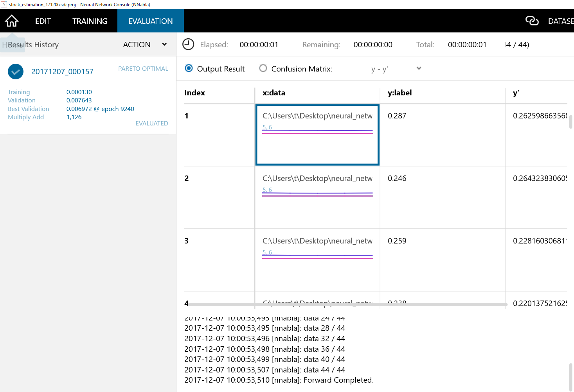The width and height of the screenshot is (574, 392).
Task: Switch to the EDIT tab
Action: pos(43,21)
